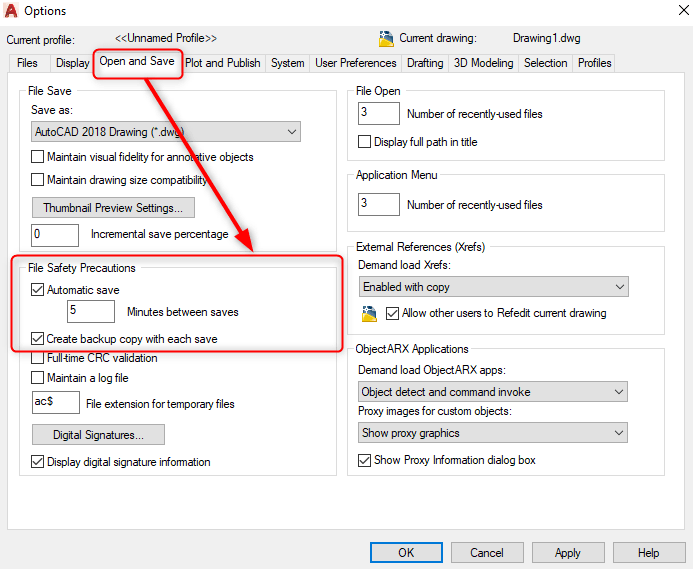Click Thumbnail Preview Settings button
This screenshot has width=693, height=569.
pyautogui.click(x=113, y=208)
